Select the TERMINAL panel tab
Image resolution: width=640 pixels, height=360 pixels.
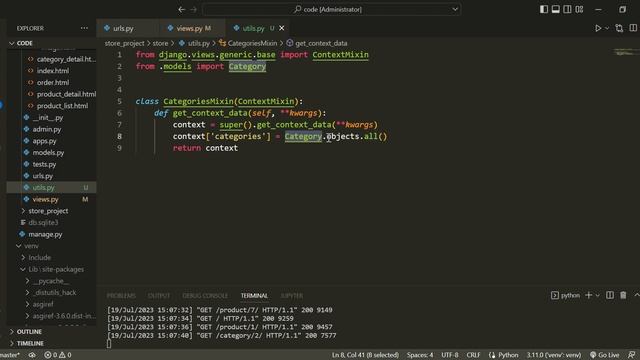(254, 296)
